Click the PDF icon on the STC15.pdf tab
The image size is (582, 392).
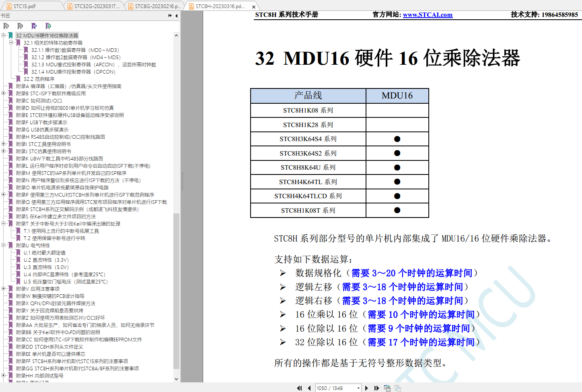[9, 6]
